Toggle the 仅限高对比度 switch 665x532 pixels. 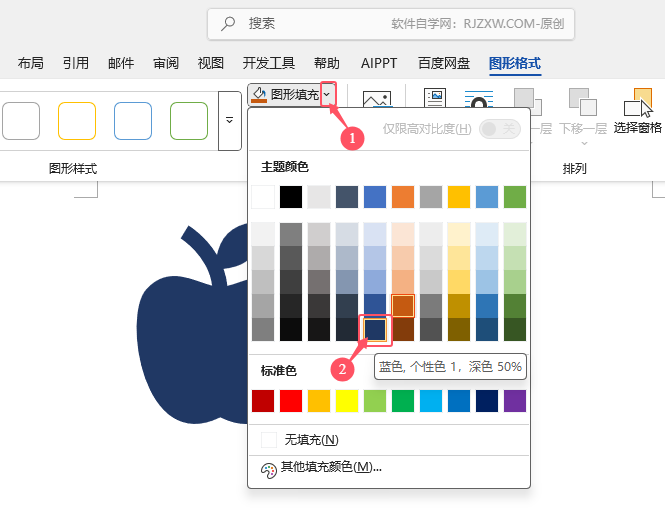500,129
